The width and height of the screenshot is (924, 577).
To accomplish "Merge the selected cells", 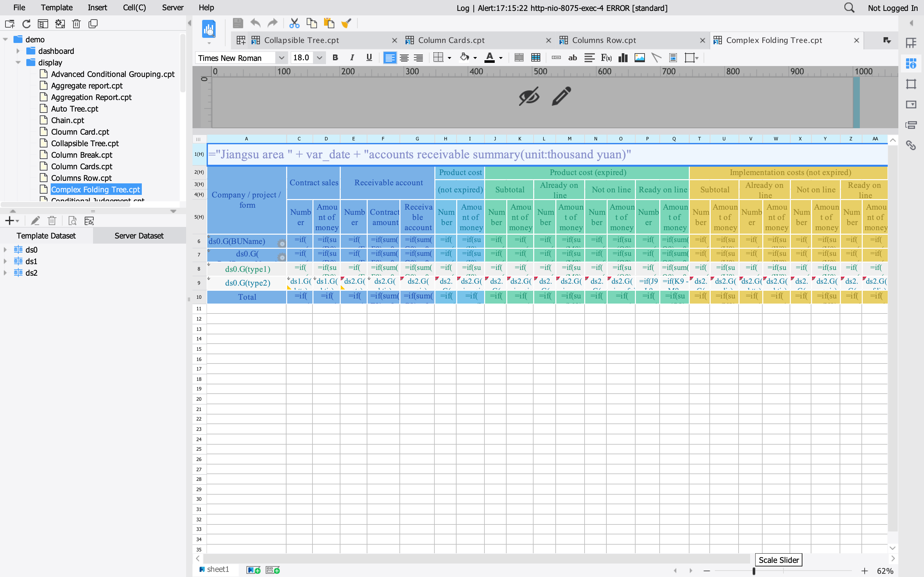I will 518,58.
